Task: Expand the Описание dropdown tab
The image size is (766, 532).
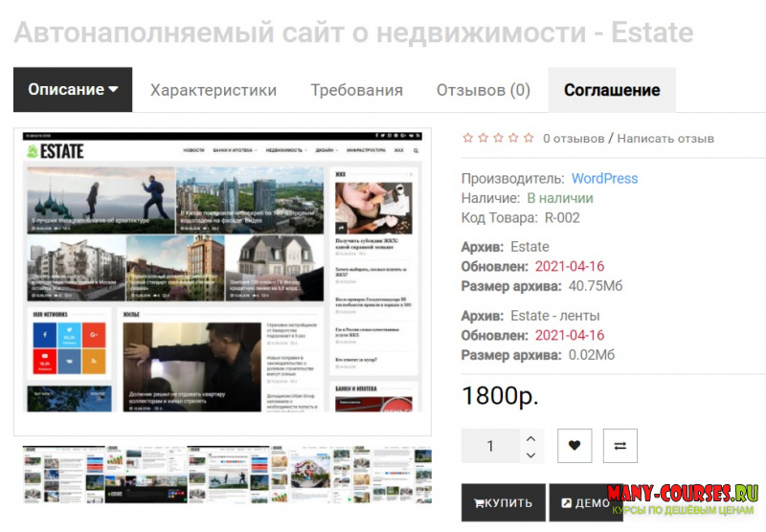Action: (x=73, y=90)
